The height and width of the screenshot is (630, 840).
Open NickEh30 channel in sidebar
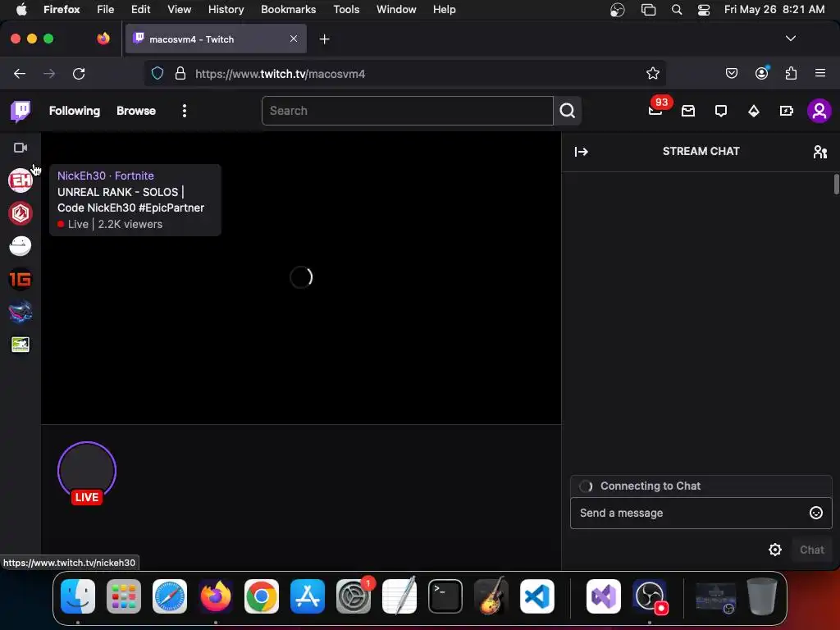[21, 180]
